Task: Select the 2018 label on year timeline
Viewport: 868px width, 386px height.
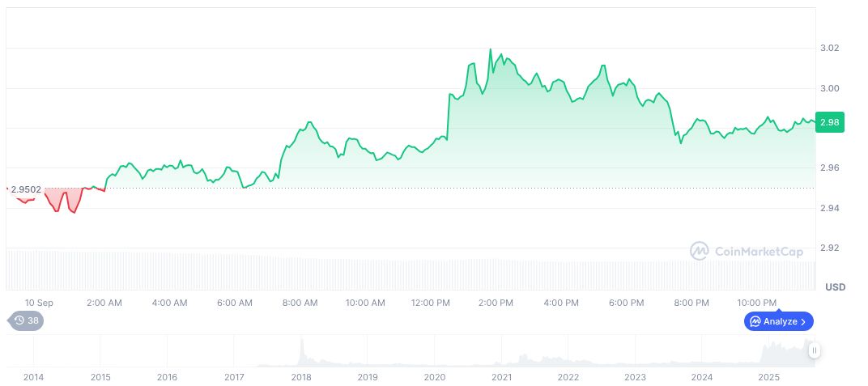Action: [x=301, y=377]
